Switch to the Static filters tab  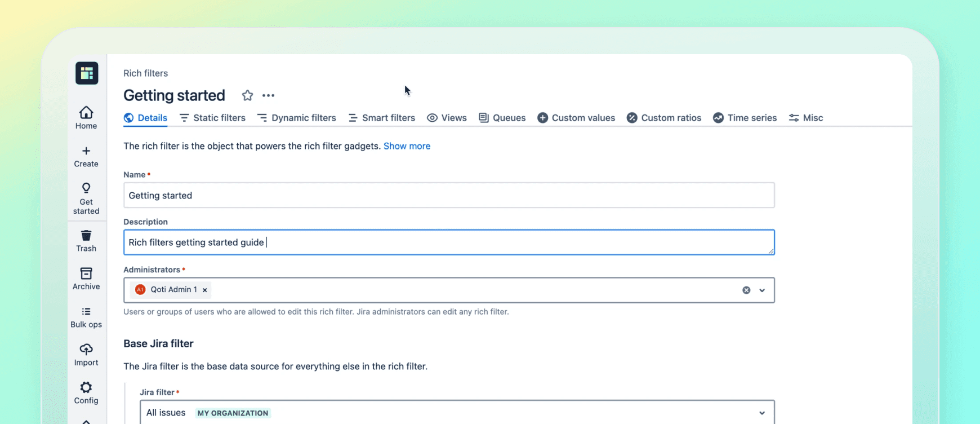212,118
